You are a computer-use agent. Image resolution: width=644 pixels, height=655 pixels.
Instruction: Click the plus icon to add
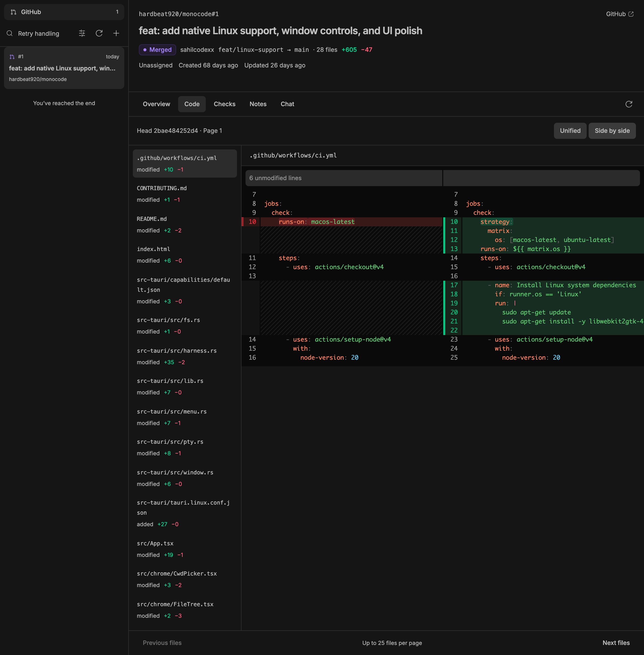coord(116,33)
